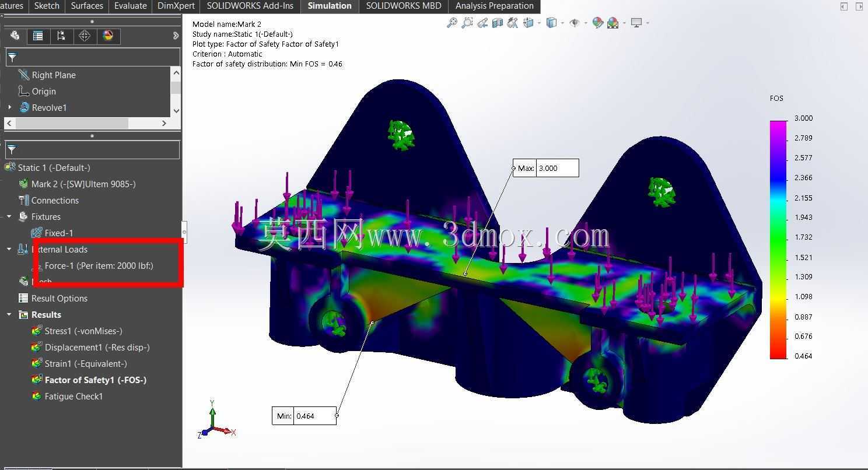
Task: Select the Simulation ribbon tab
Action: (x=330, y=6)
